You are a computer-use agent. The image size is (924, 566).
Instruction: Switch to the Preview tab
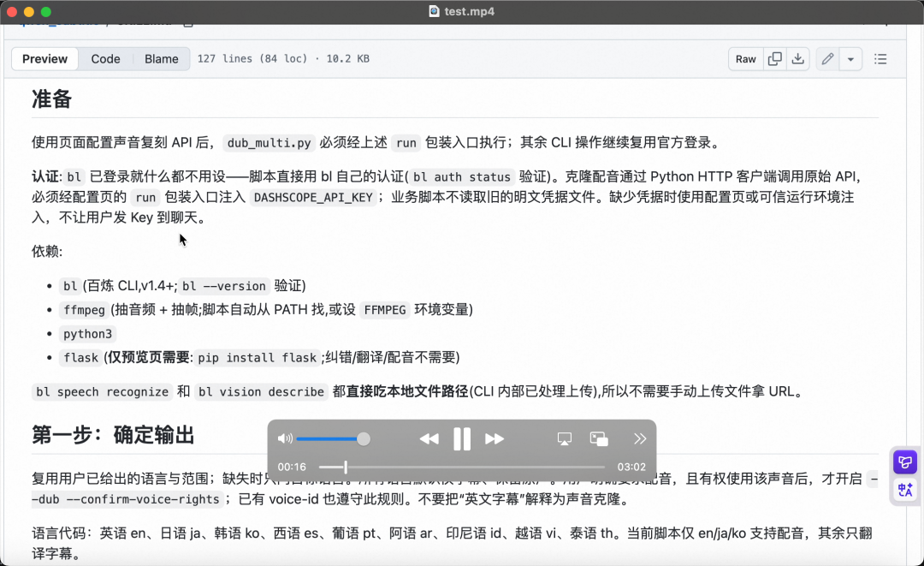click(44, 59)
